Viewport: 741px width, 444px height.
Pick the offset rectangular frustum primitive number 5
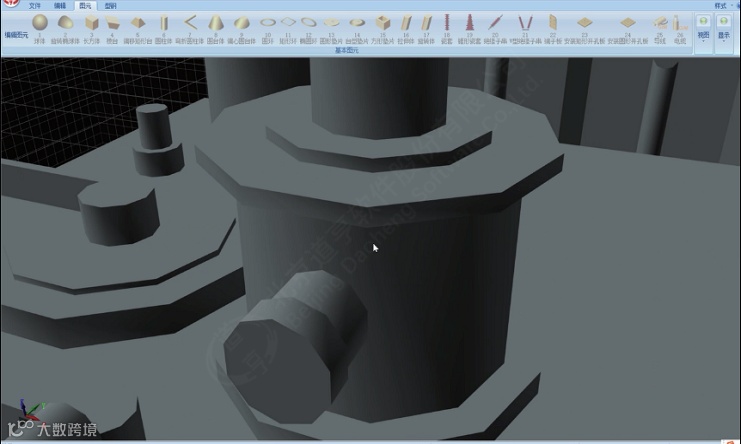(138, 28)
